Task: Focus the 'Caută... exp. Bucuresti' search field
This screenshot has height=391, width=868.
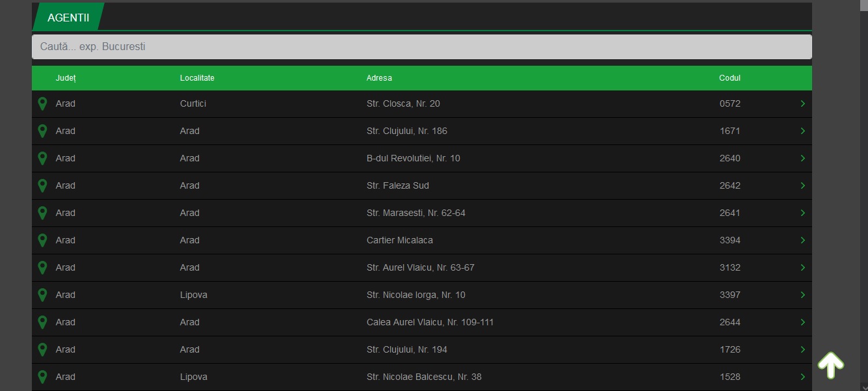Action: tap(422, 47)
